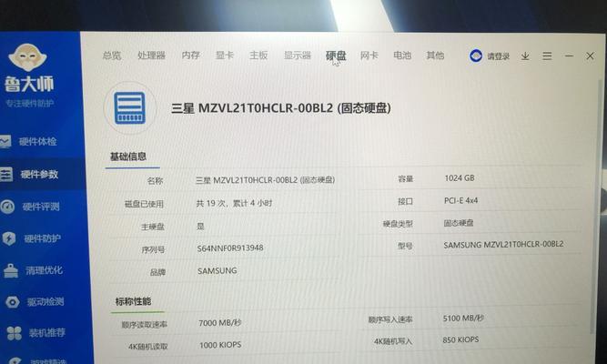Click the 名称 row drive name value
The width and height of the screenshot is (607, 364).
(x=265, y=180)
